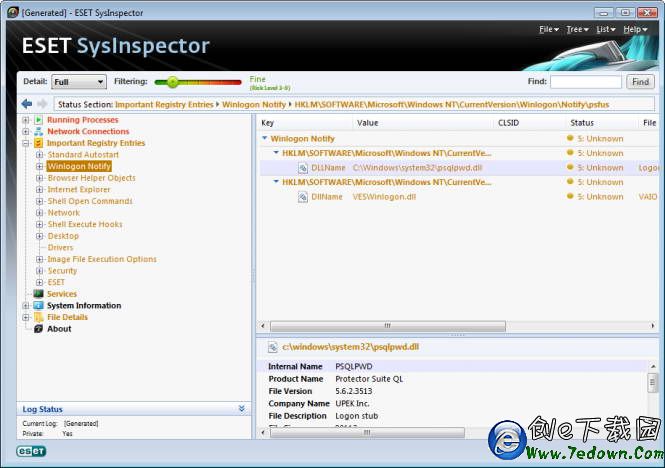Click the Important Registry Entries icon
The height and width of the screenshot is (468, 665).
pyautogui.click(x=39, y=143)
